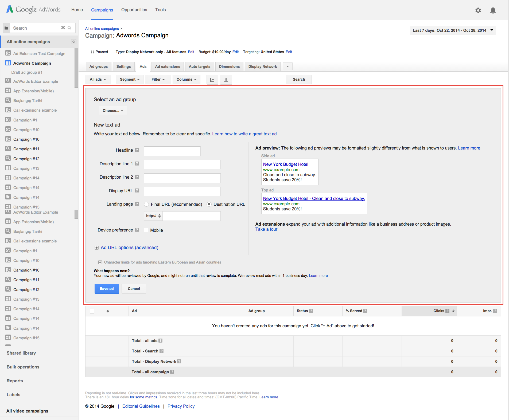Clear the sidebar search with X icon
This screenshot has height=420, width=509.
coord(63,28)
